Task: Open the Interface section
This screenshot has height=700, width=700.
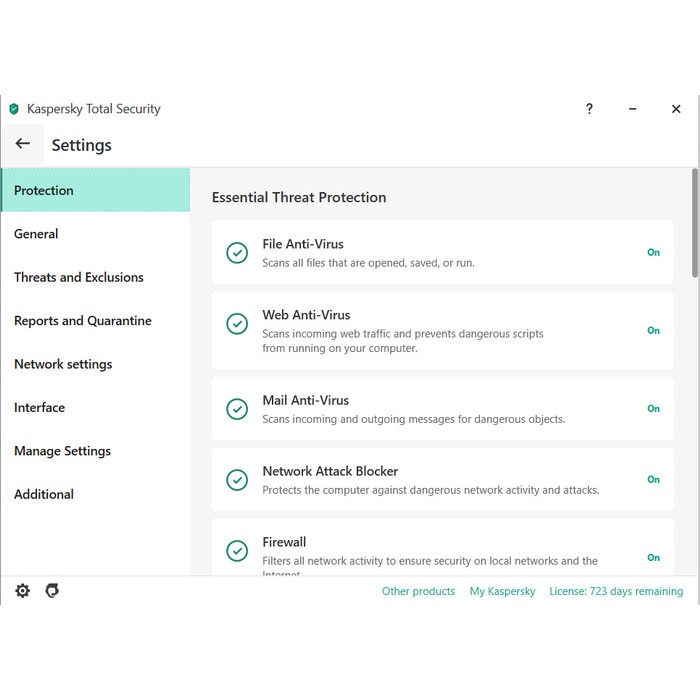Action: [96, 407]
